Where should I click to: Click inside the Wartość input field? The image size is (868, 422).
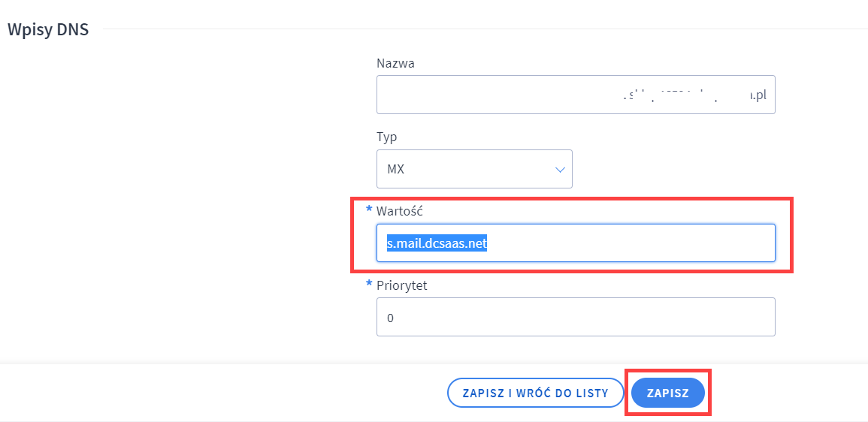click(x=576, y=243)
